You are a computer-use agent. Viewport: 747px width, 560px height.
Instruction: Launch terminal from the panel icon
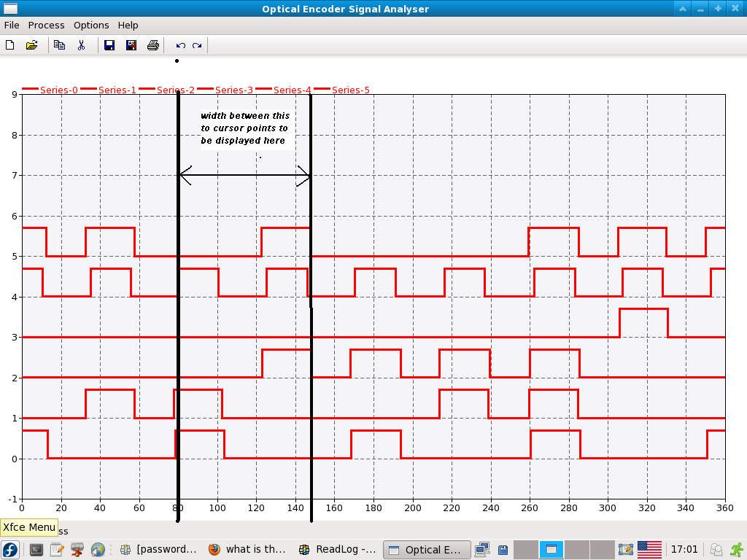point(36,550)
